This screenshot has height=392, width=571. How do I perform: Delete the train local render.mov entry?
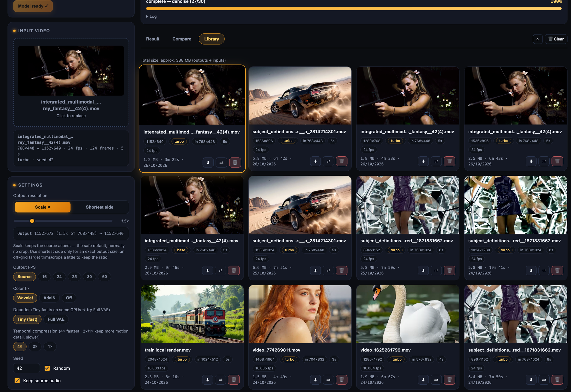pyautogui.click(x=234, y=380)
